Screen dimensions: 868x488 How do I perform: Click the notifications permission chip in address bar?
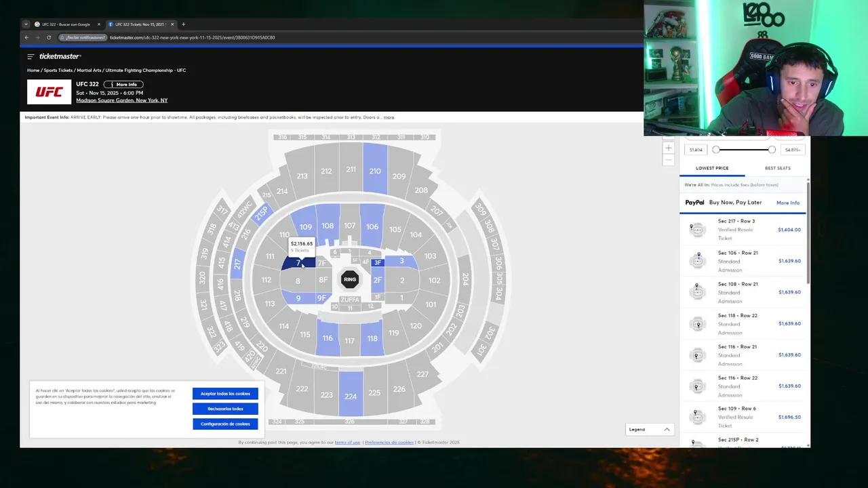click(83, 37)
